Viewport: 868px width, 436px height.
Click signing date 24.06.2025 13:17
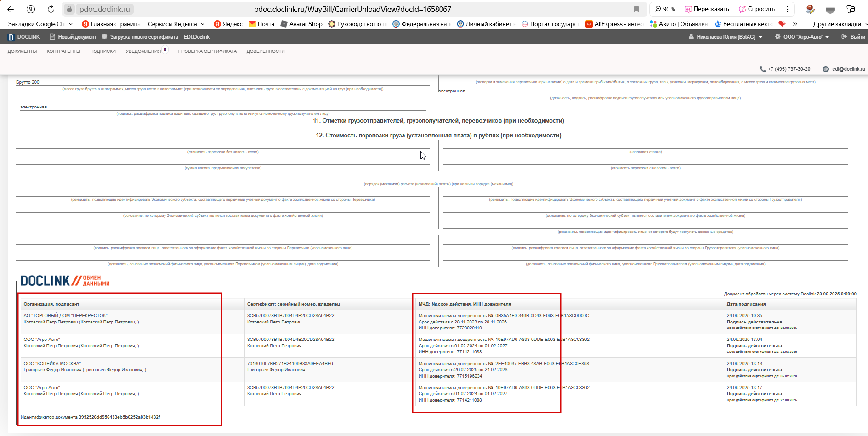pyautogui.click(x=744, y=388)
